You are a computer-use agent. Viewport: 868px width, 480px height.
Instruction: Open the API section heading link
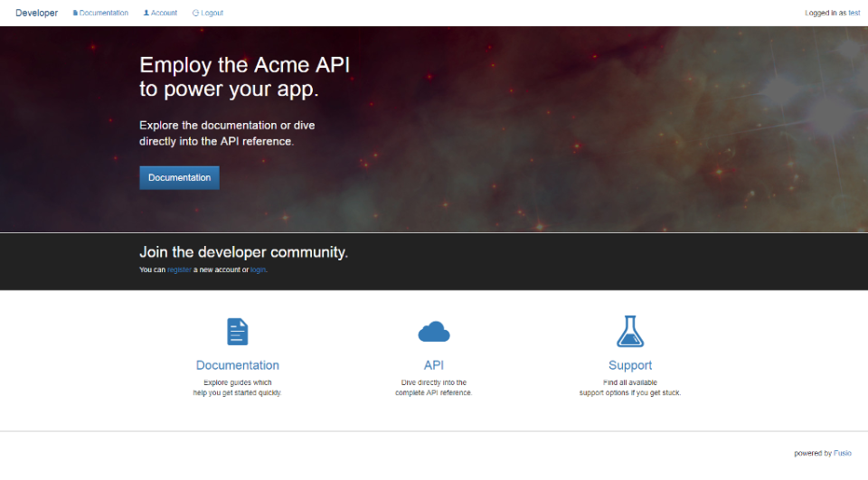pyautogui.click(x=434, y=365)
